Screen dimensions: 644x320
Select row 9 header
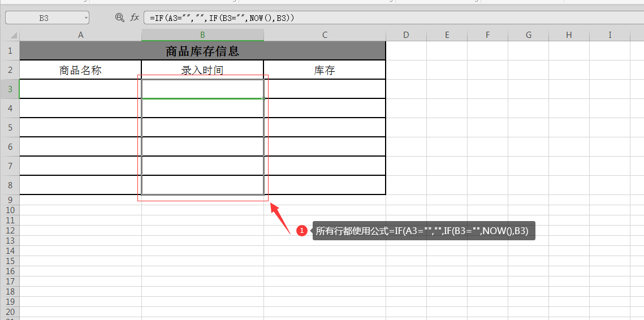pos(10,200)
